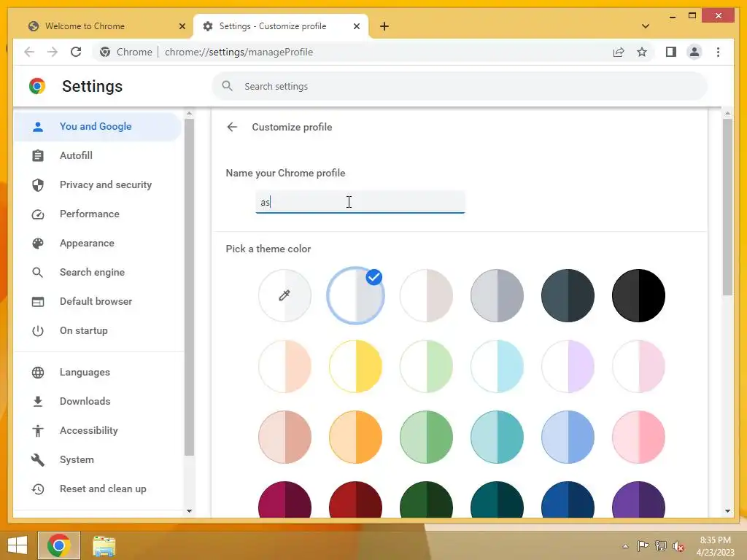This screenshot has height=560, width=747.
Task: Show hidden system tray icons
Action: click(x=625, y=546)
